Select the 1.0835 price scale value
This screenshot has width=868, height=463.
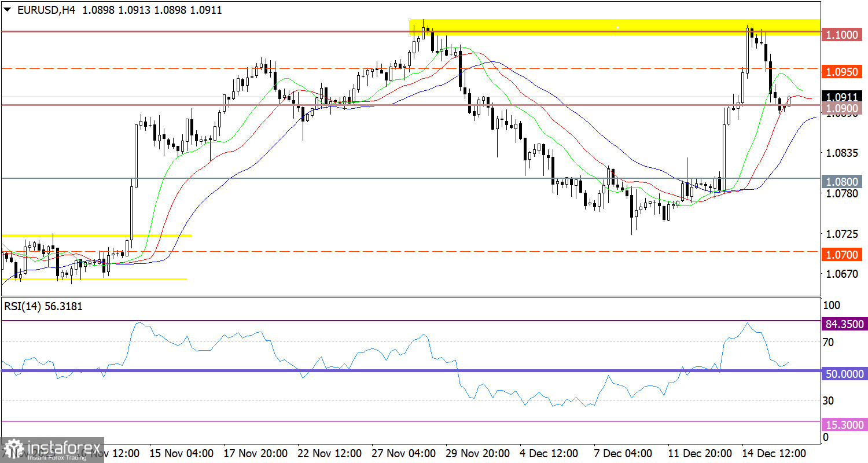(x=843, y=153)
